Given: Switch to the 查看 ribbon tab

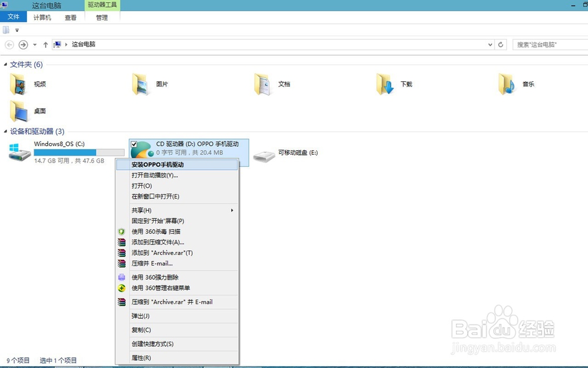Looking at the screenshot, I should coord(71,17).
